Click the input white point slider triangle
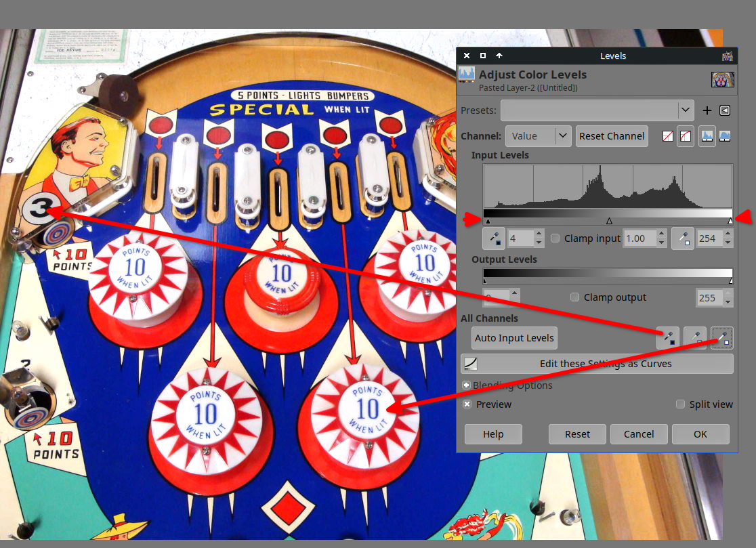The height and width of the screenshot is (548, 756). pyautogui.click(x=730, y=222)
